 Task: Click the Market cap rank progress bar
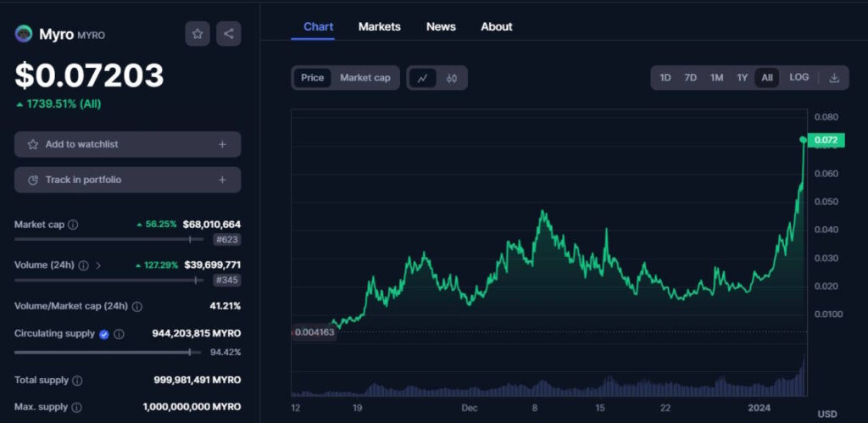(x=109, y=240)
